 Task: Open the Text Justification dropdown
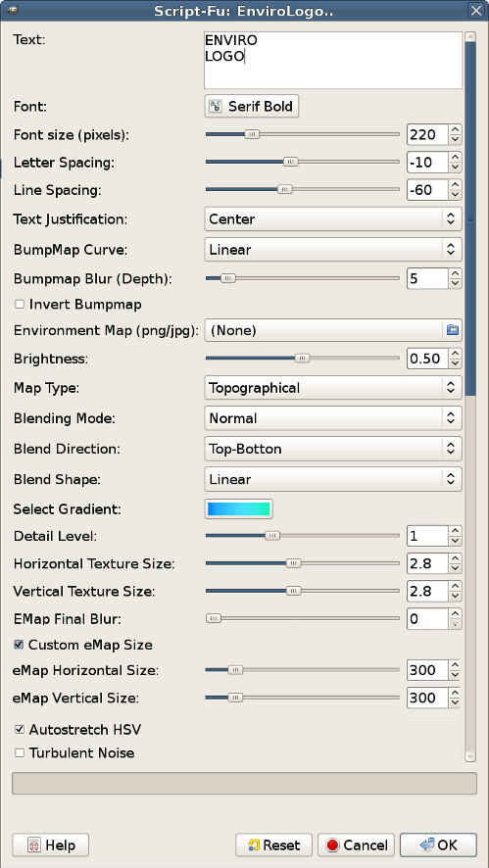click(333, 219)
